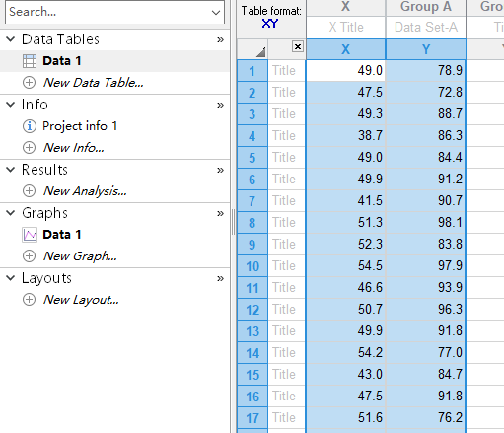Click the plus icon beside New Graph

point(29,255)
